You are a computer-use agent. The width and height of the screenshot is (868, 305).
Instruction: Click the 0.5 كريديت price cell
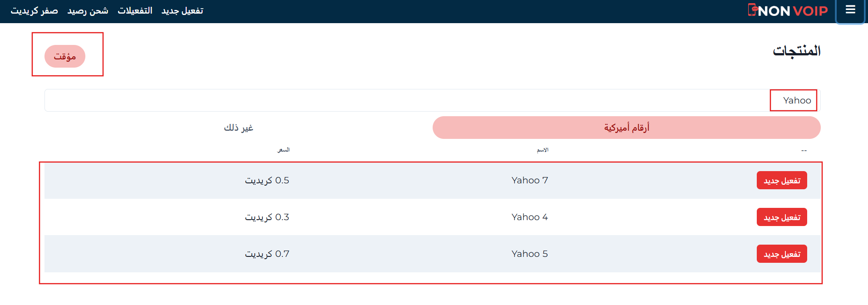point(267,180)
